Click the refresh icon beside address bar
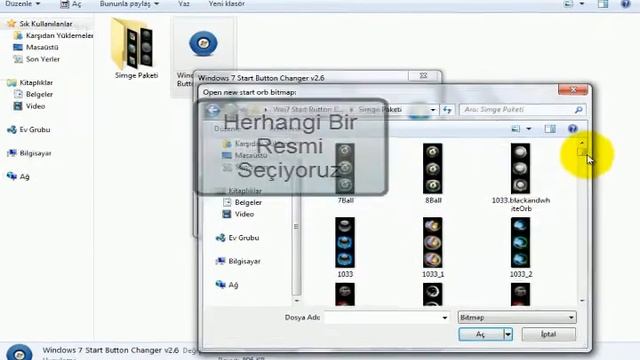 tap(447, 110)
